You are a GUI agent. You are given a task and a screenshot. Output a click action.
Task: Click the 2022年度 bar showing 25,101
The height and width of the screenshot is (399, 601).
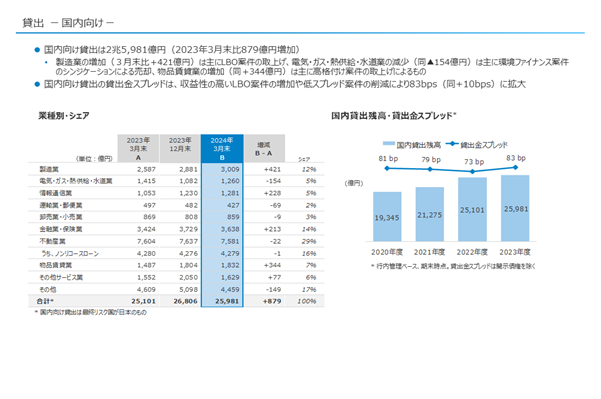(x=472, y=209)
